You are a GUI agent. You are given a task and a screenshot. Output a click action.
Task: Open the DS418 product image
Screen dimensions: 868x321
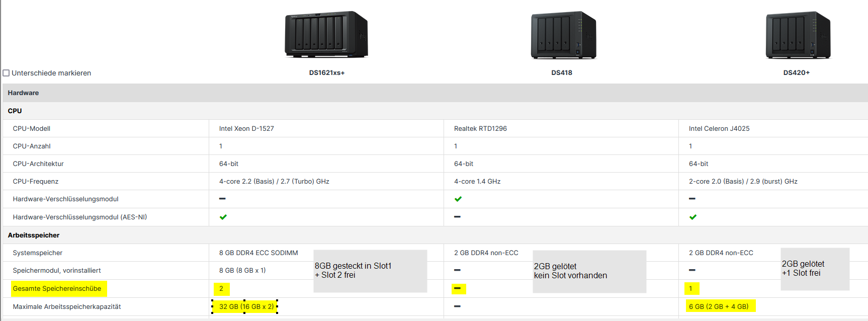pyautogui.click(x=564, y=35)
